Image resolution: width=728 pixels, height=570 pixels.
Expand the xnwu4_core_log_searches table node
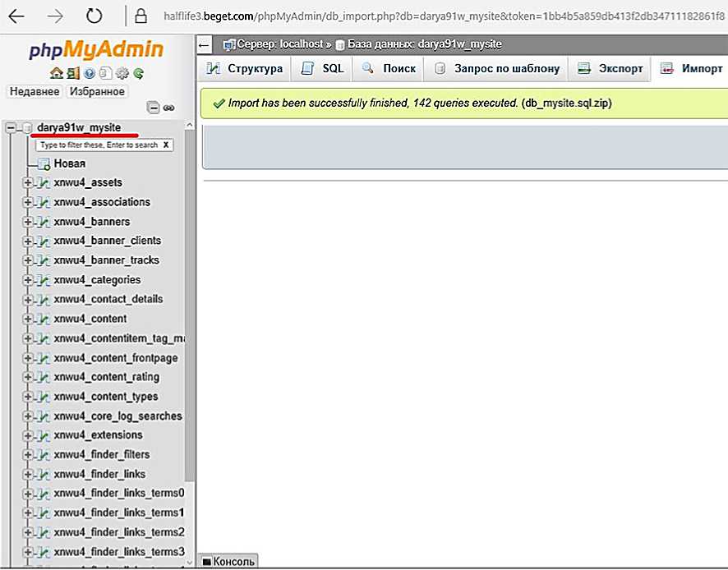tap(27, 416)
